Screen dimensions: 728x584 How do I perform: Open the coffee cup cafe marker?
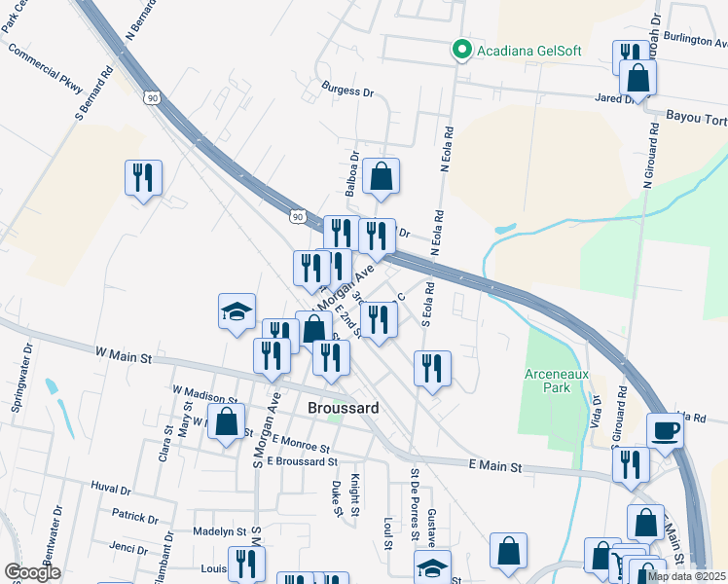click(665, 434)
